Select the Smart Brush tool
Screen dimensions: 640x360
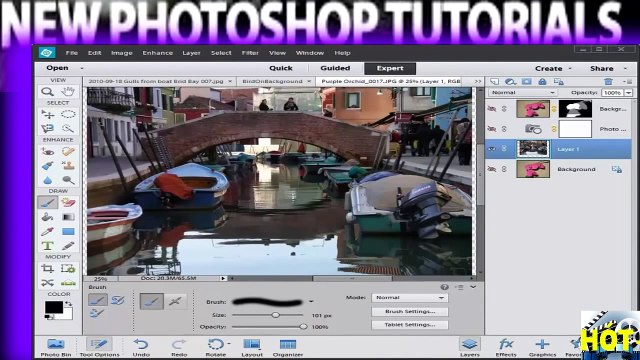47,166
